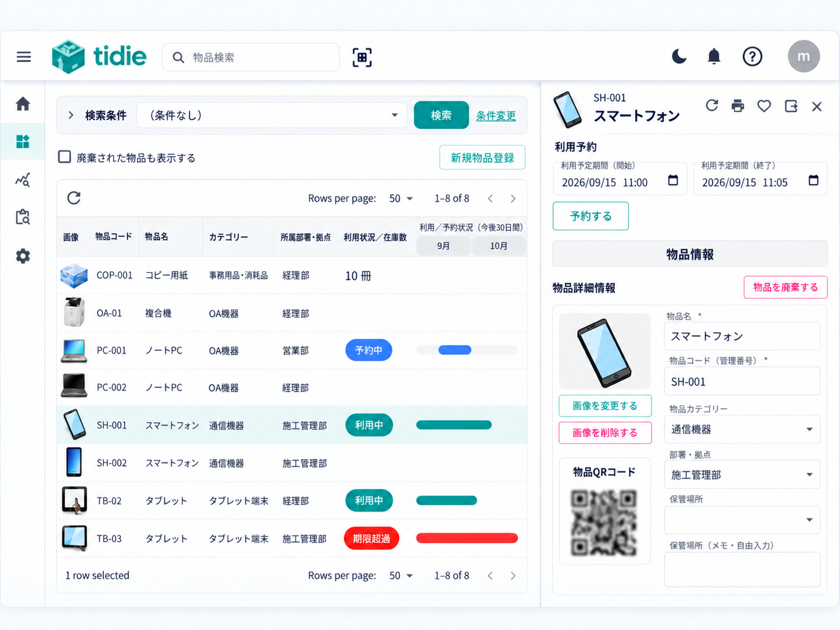This screenshot has width=840, height=630.
Task: Focus the 物品コード SH-001 field
Action: click(x=742, y=382)
